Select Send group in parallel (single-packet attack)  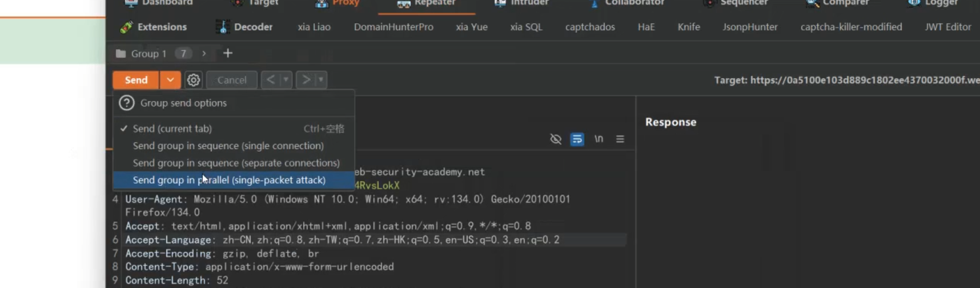(229, 180)
